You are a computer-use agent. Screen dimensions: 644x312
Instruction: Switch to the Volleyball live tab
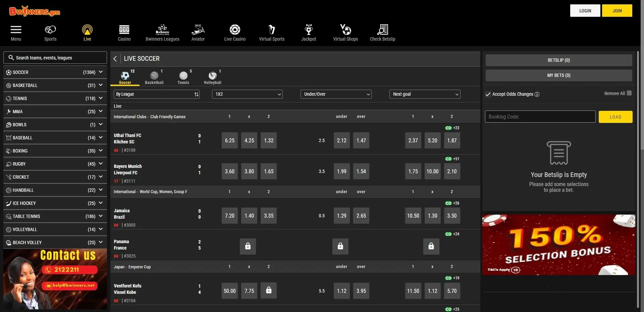(x=213, y=77)
